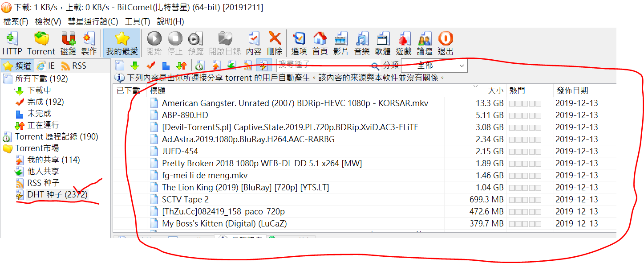Click the 搜尋種子 search input field
This screenshot has height=263, width=644.
[x=323, y=66]
